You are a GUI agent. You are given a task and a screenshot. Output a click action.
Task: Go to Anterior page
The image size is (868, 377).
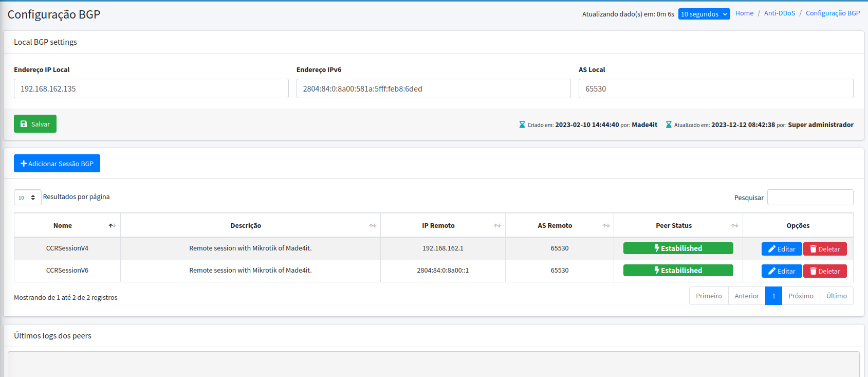[x=747, y=296]
